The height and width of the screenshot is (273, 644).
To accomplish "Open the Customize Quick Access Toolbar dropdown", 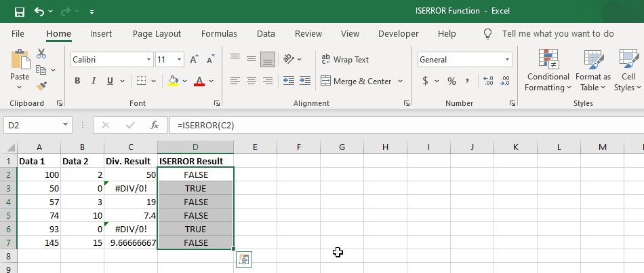I will point(92,12).
